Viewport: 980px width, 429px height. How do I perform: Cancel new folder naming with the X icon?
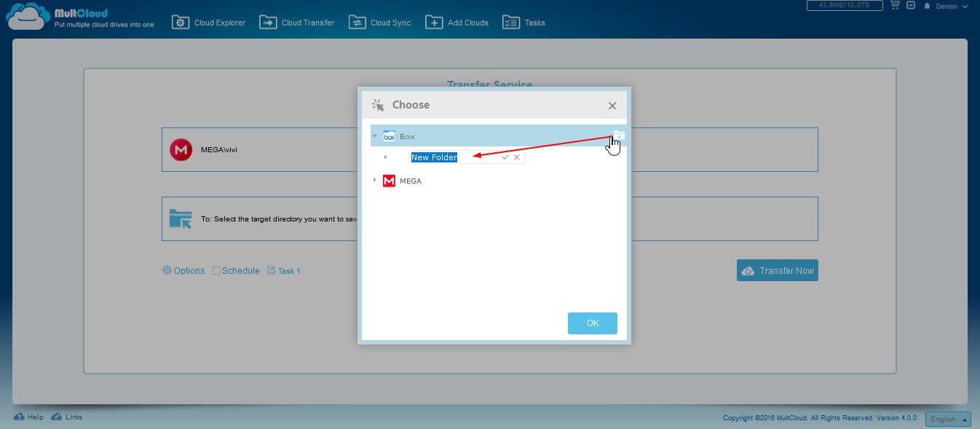tap(517, 157)
